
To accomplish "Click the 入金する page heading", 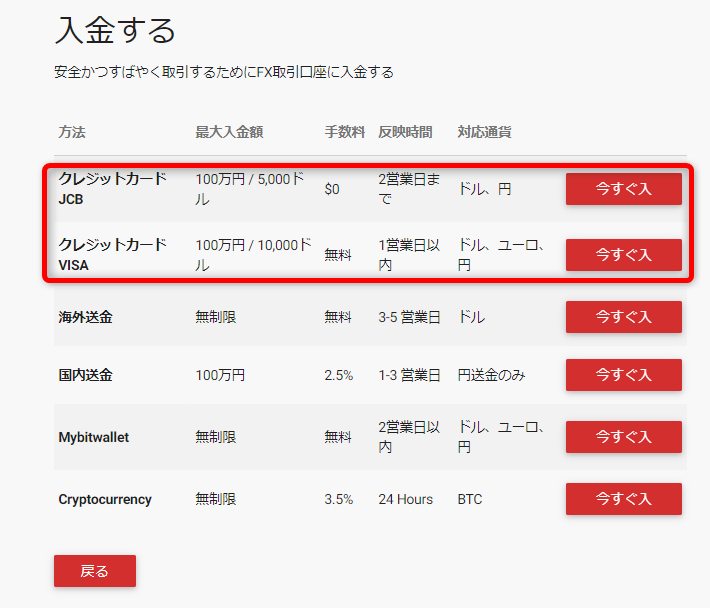I will coord(115,31).
